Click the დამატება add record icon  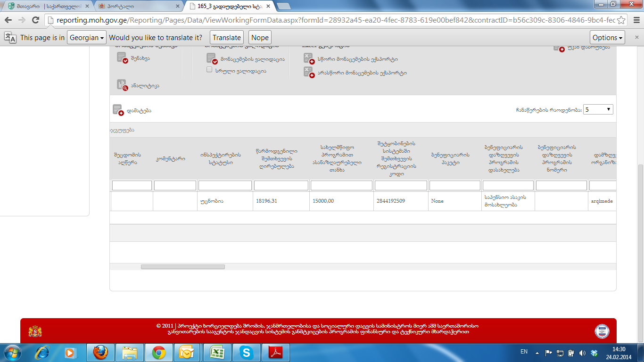[118, 110]
